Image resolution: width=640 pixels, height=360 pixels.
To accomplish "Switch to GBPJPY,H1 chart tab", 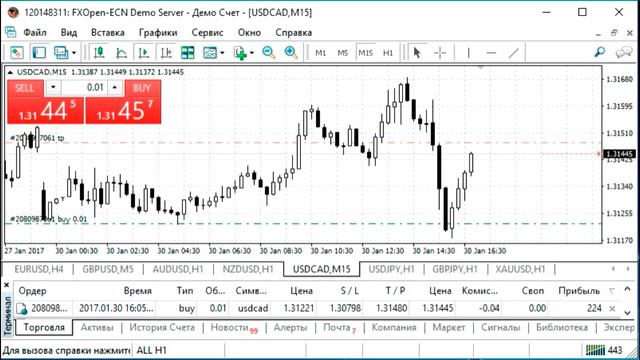I will (x=455, y=269).
